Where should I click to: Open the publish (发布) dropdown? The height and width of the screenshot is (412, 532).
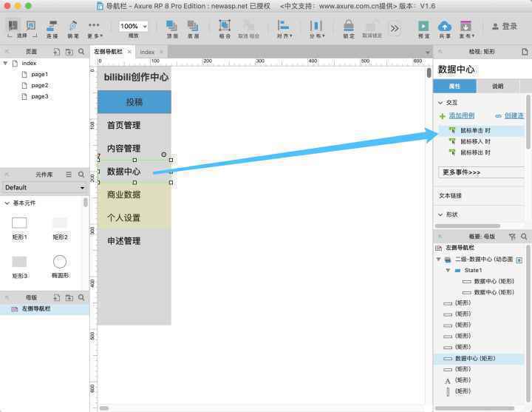click(x=467, y=29)
